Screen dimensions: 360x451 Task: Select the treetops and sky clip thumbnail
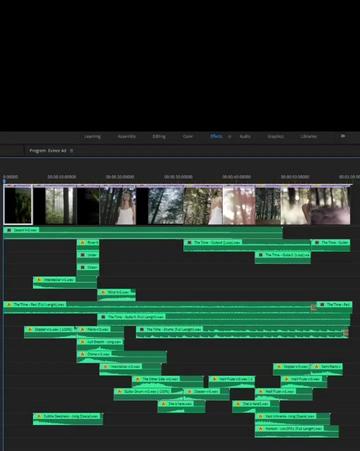(160, 205)
